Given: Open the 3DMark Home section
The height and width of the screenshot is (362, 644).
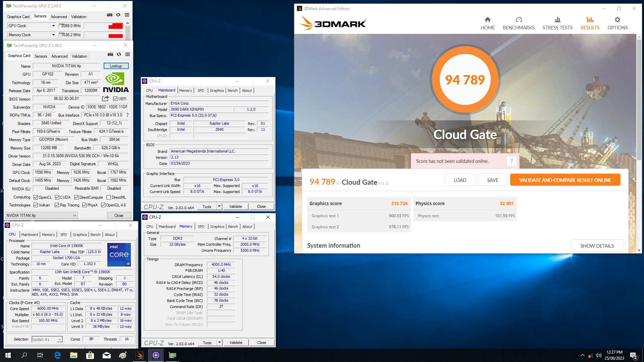Looking at the screenshot, I should coord(487,23).
